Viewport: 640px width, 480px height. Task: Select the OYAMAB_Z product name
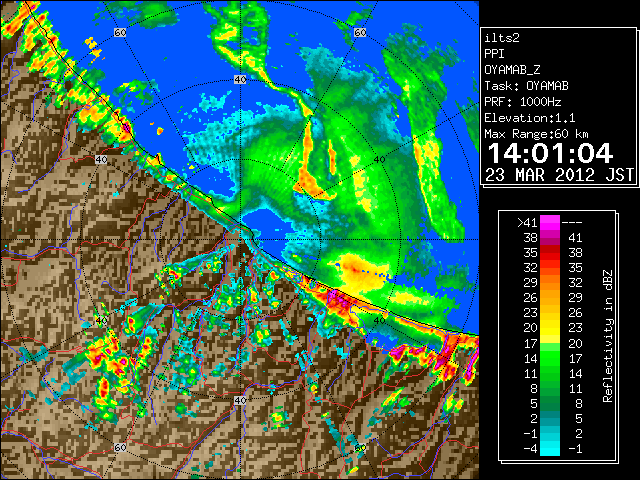512,70
